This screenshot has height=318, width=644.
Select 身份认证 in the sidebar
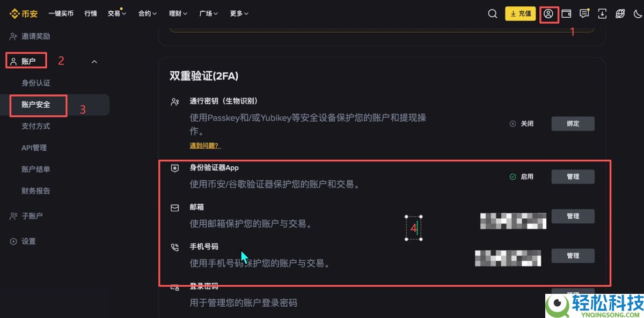coord(38,83)
